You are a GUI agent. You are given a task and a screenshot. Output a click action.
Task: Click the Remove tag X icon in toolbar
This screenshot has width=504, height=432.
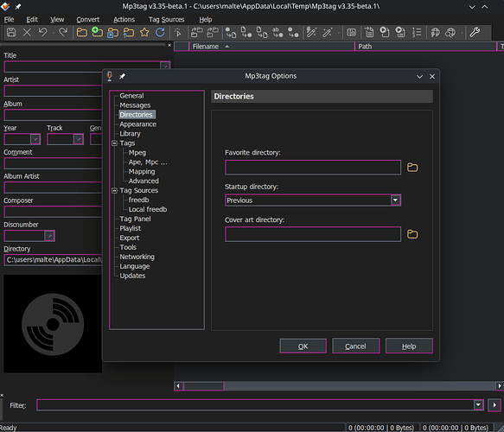point(27,33)
